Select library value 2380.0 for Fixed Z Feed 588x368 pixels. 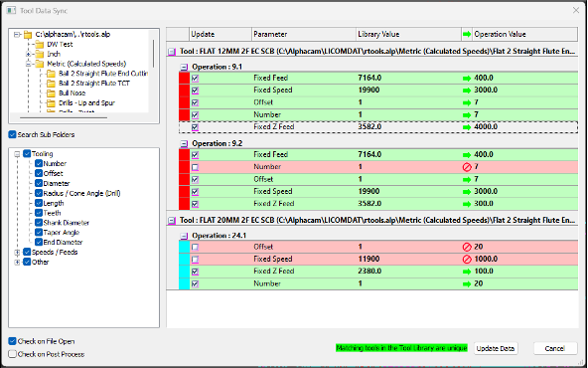coord(369,272)
